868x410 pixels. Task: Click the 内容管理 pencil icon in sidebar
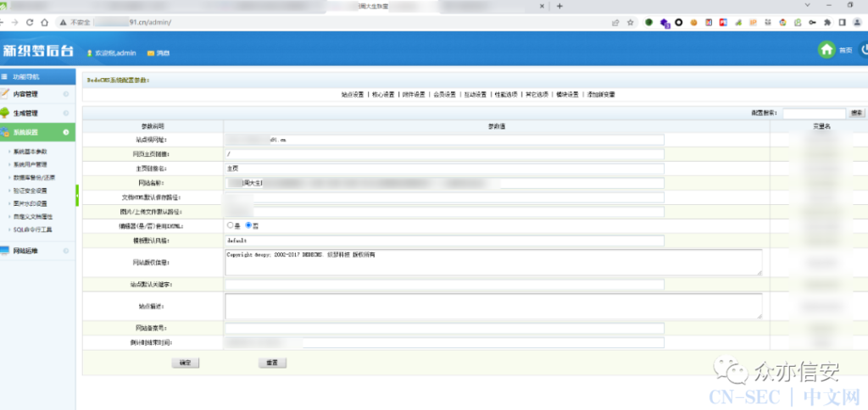coord(4,93)
